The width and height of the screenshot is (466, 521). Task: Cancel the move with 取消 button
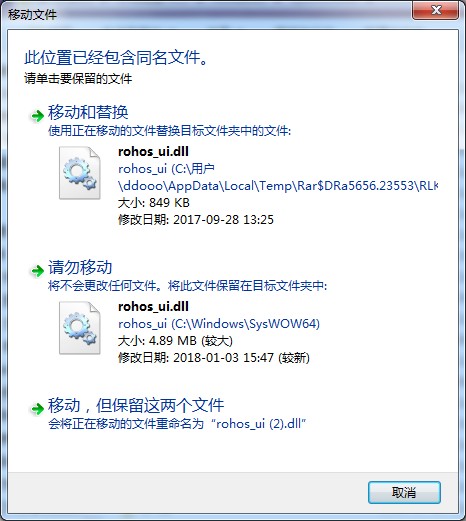[x=404, y=492]
